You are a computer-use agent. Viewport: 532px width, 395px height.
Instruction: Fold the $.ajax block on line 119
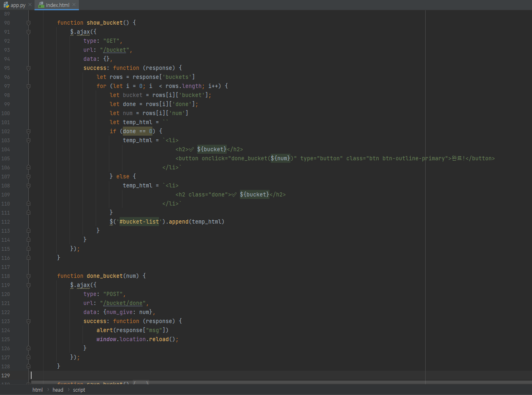click(x=28, y=285)
